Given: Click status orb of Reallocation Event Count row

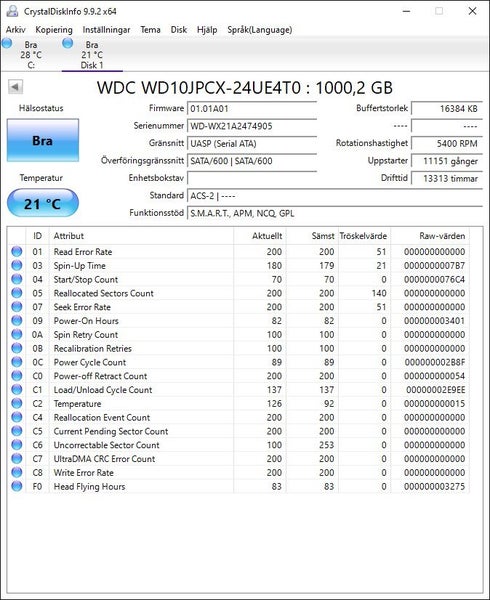Looking at the screenshot, I should click(17, 417).
